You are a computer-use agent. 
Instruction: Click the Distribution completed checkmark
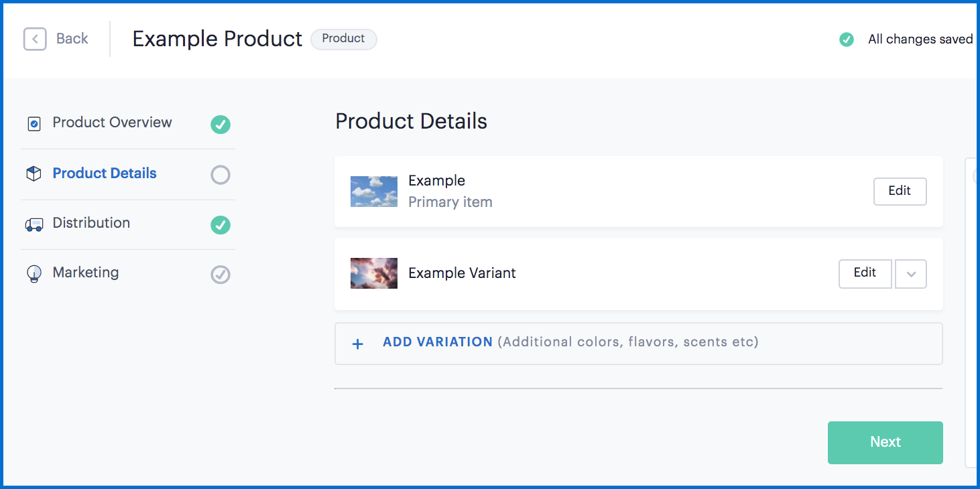221,225
